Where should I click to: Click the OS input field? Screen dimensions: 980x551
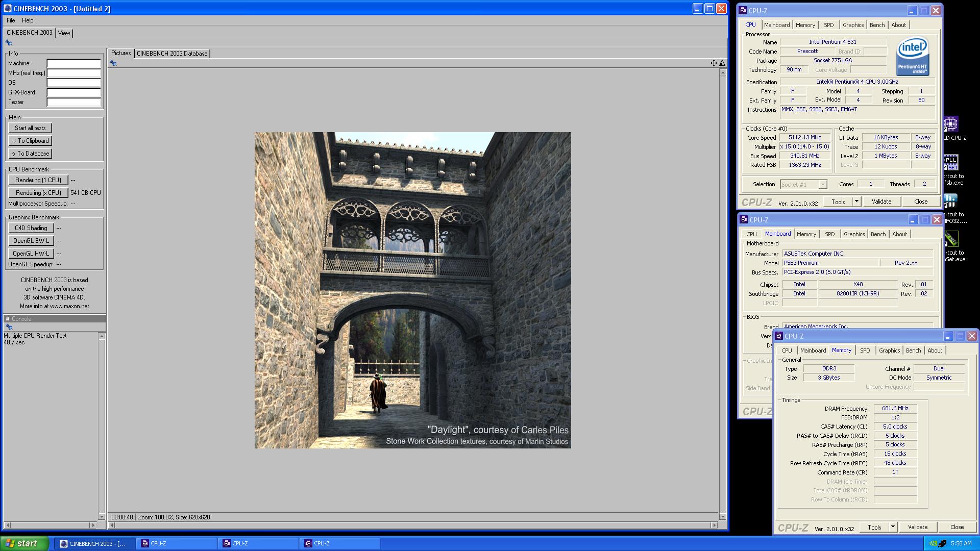(x=74, y=83)
